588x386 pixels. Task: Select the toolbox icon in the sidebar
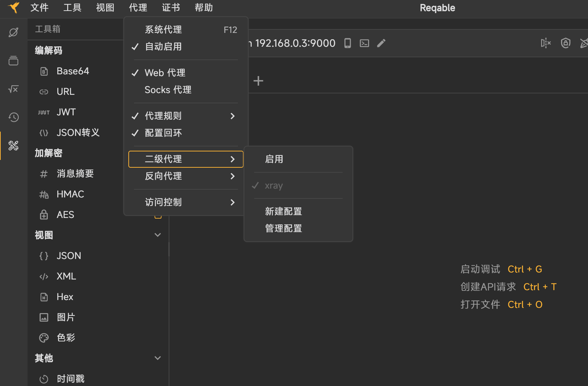click(x=13, y=145)
